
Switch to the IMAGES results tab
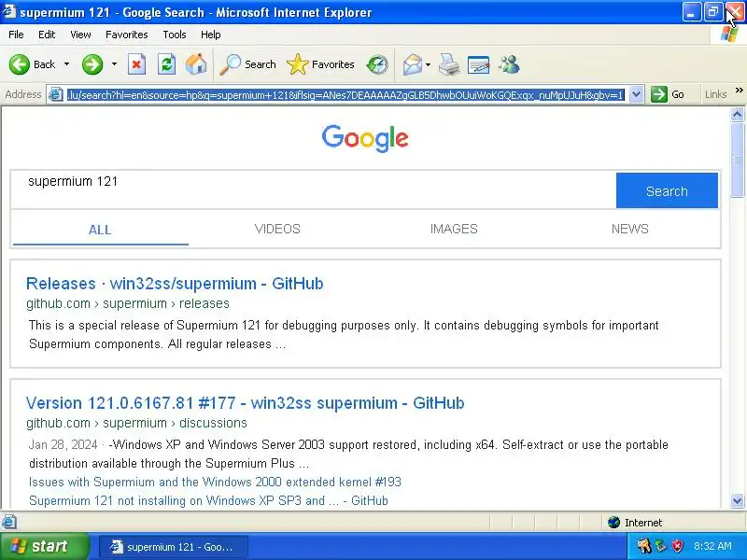tap(454, 229)
